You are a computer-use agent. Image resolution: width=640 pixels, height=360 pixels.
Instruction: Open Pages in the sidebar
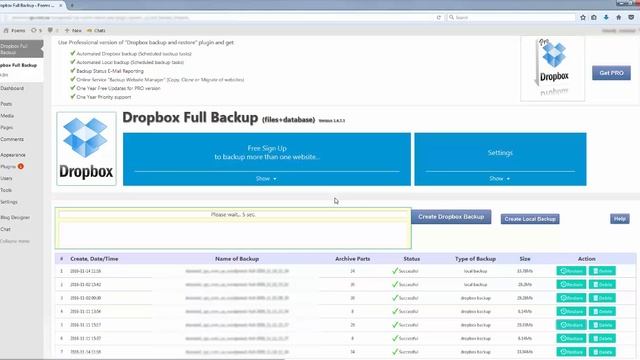7,128
